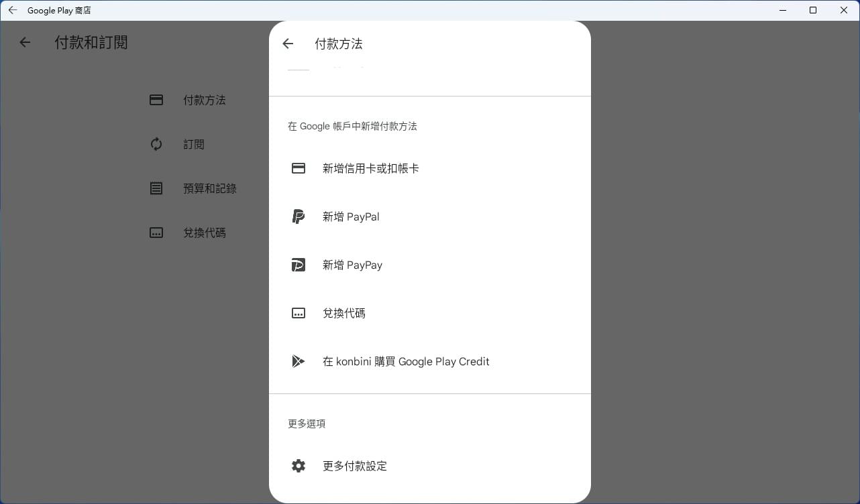The image size is (860, 504).
Task: Close the Google Play 商店 window
Action: tap(844, 10)
